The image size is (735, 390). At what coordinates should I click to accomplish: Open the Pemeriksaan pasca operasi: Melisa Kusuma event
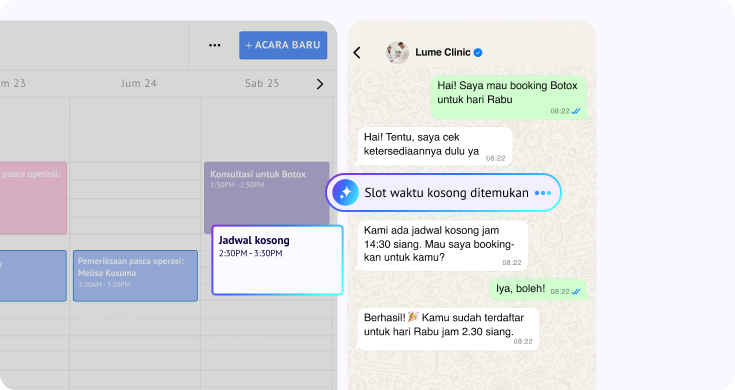pyautogui.click(x=135, y=276)
